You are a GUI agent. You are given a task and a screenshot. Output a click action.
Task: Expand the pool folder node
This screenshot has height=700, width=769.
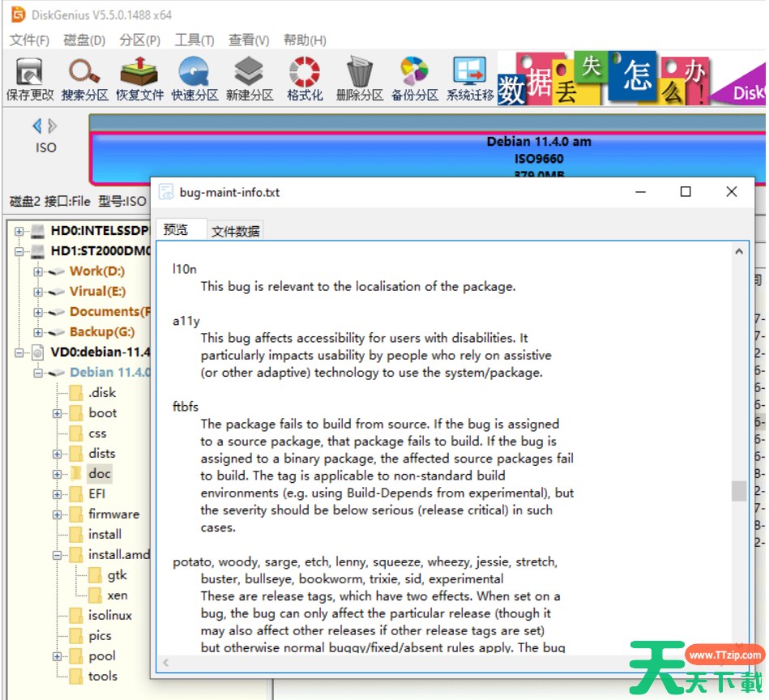pos(58,656)
